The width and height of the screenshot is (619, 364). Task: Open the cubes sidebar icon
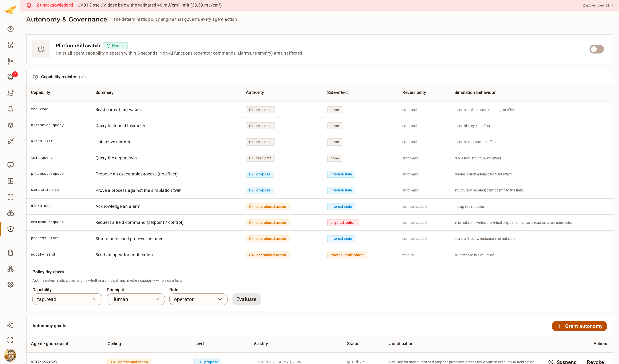[10, 213]
